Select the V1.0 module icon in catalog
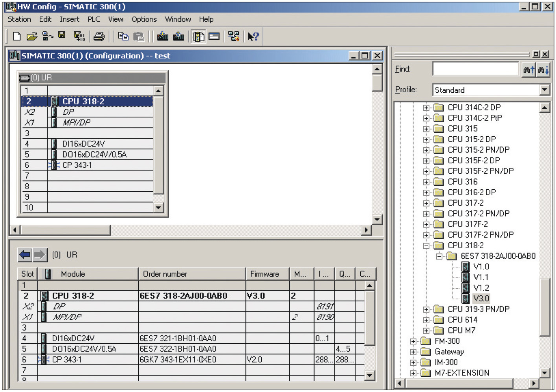The image size is (556, 392). 466,267
